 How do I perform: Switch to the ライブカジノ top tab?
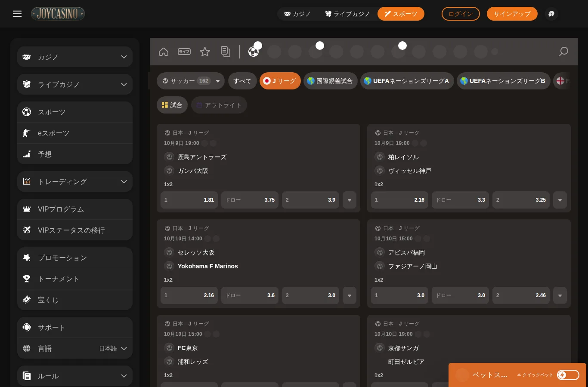point(348,14)
